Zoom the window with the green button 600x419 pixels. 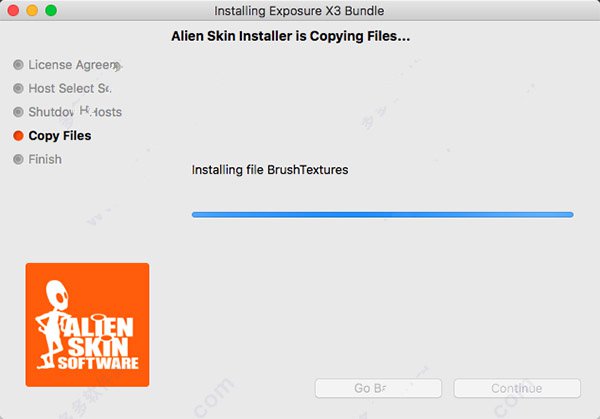(51, 10)
